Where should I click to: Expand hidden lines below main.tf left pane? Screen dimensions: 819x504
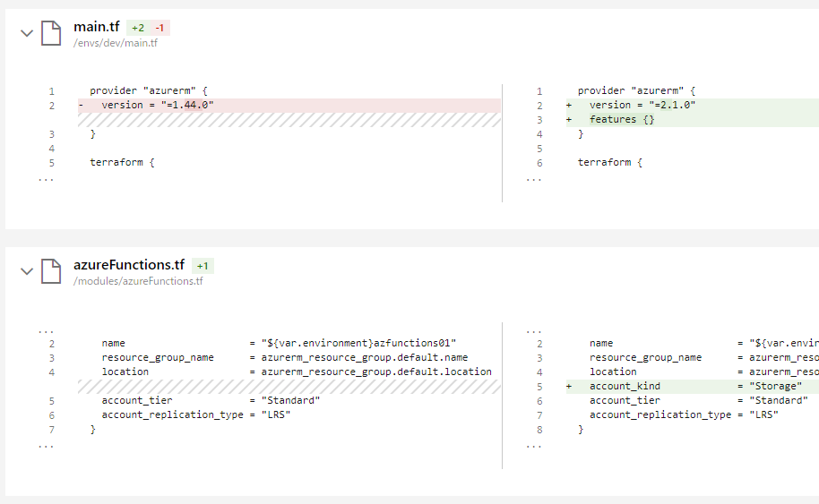pos(46,179)
